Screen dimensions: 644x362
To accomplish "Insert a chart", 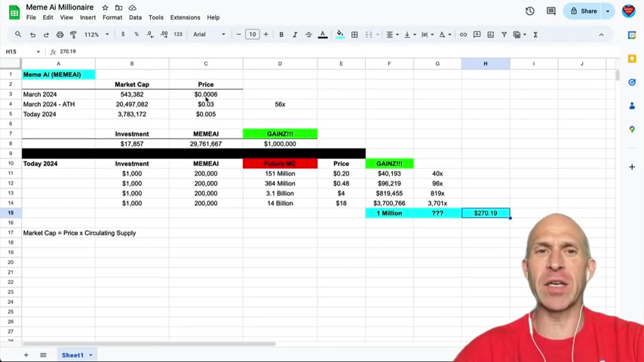I will point(490,35).
